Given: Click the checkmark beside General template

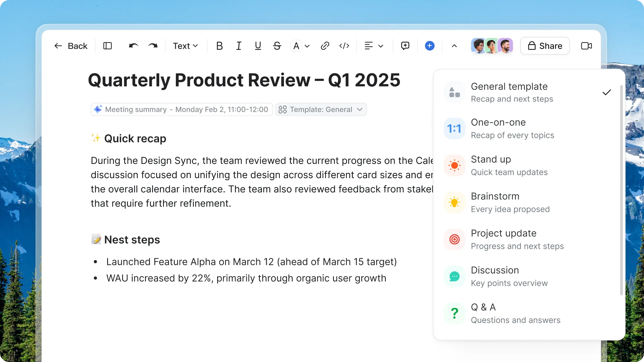Looking at the screenshot, I should click(607, 92).
